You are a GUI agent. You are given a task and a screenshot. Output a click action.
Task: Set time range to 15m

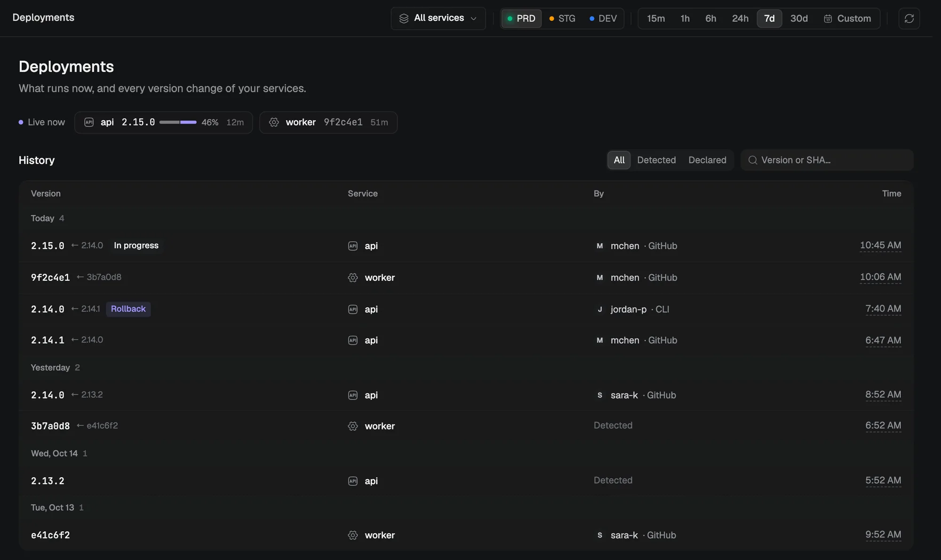pyautogui.click(x=656, y=18)
